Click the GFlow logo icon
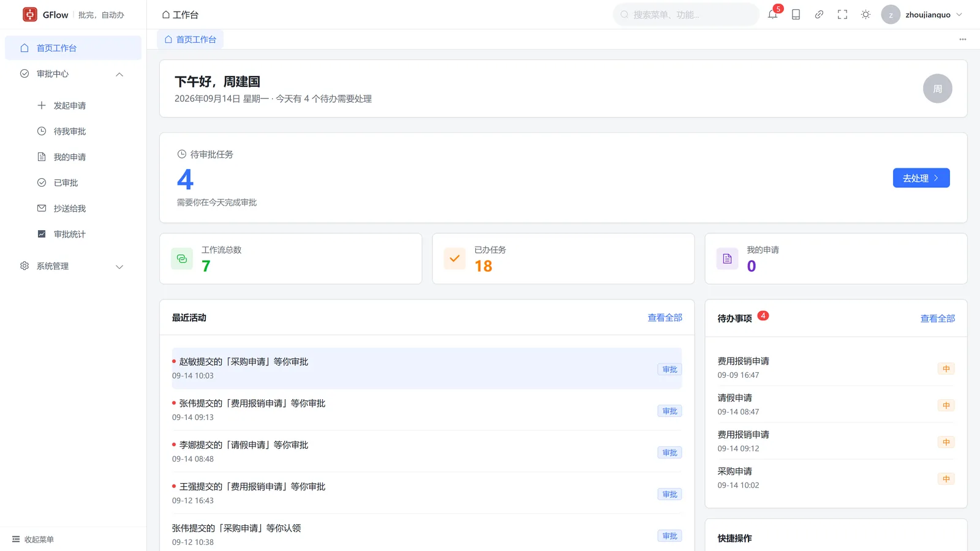Image resolution: width=980 pixels, height=551 pixels. click(30, 14)
